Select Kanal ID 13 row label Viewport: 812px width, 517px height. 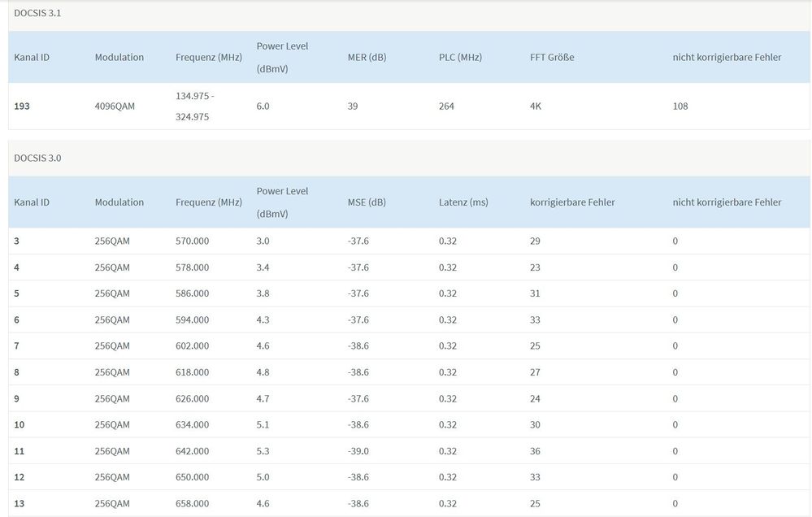20,504
